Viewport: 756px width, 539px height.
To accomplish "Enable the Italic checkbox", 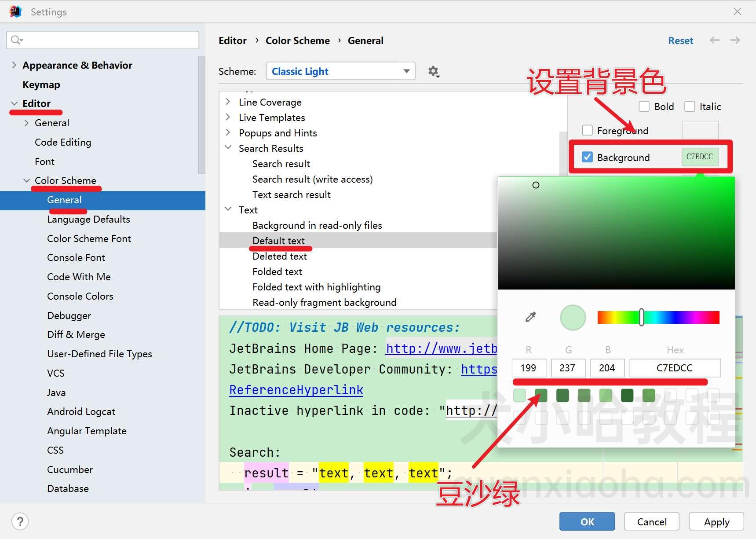I will (x=690, y=106).
